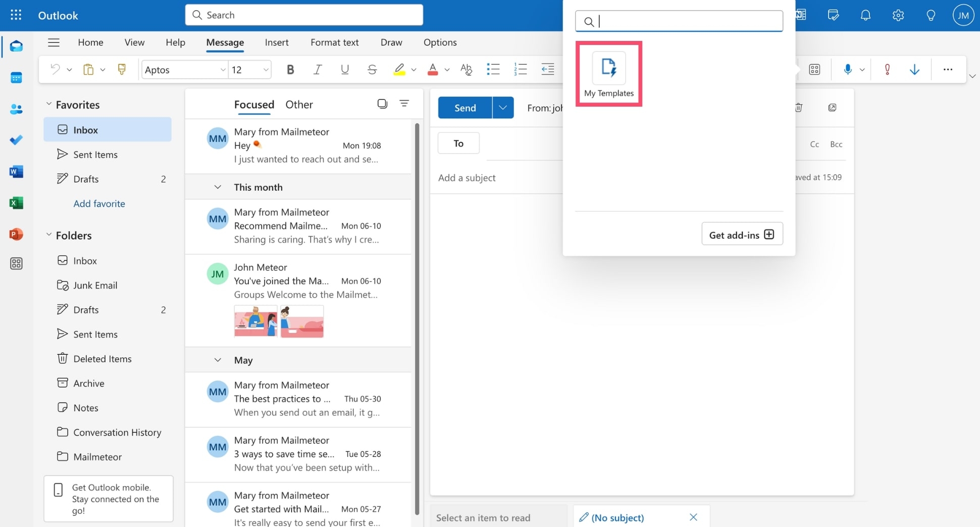Discard the draft with trash icon
This screenshot has width=980, height=527.
799,107
